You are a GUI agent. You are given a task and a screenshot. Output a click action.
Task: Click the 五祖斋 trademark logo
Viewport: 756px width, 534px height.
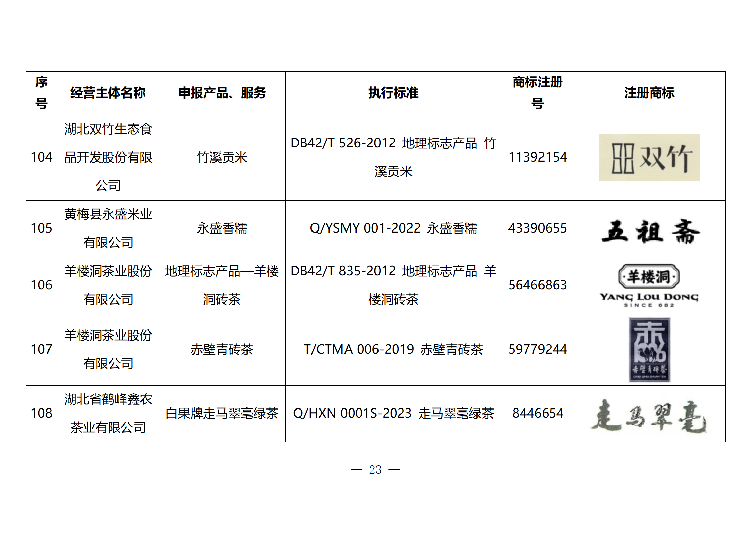pos(650,231)
